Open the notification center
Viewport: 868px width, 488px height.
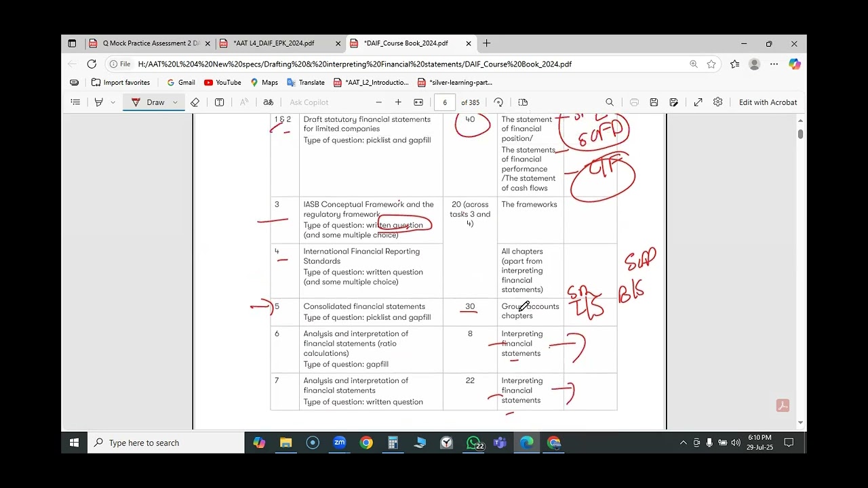789,443
